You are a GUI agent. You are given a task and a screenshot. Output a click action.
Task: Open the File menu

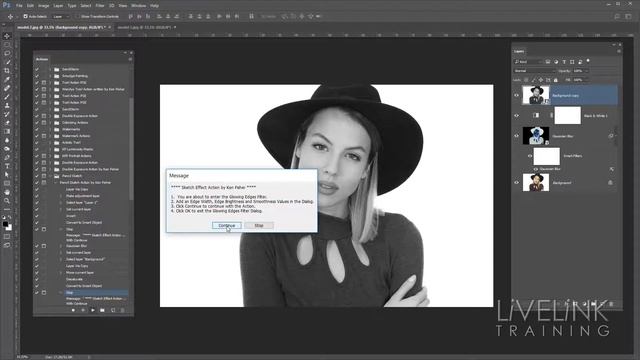[x=19, y=6]
